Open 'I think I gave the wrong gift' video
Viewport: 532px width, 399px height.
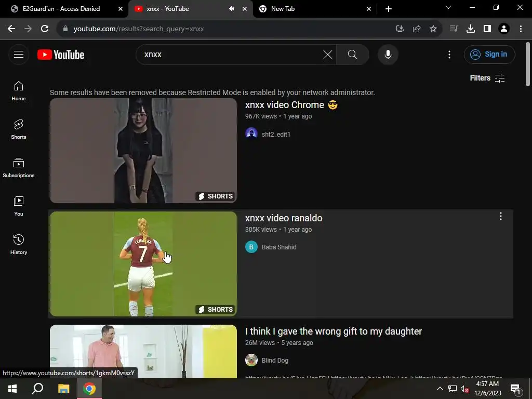334,331
